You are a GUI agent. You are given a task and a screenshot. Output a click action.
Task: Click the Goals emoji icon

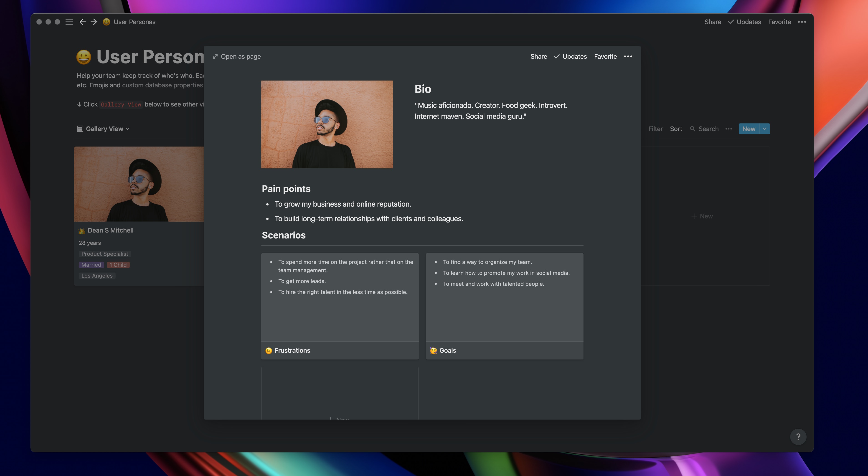[433, 351]
